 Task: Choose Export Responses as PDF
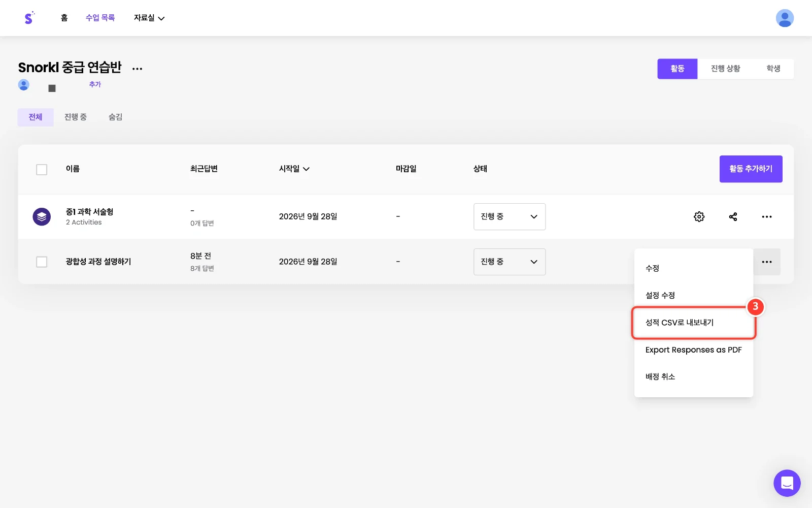click(x=694, y=350)
